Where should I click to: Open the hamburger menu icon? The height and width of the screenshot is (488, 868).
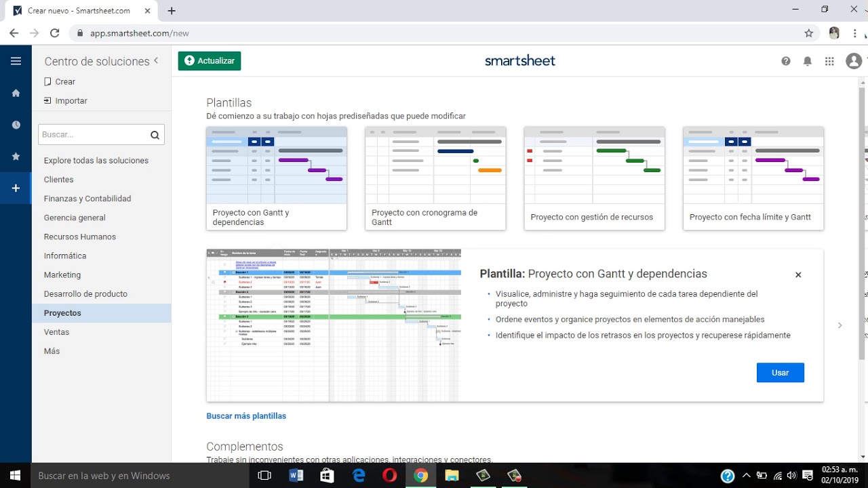pyautogui.click(x=16, y=61)
